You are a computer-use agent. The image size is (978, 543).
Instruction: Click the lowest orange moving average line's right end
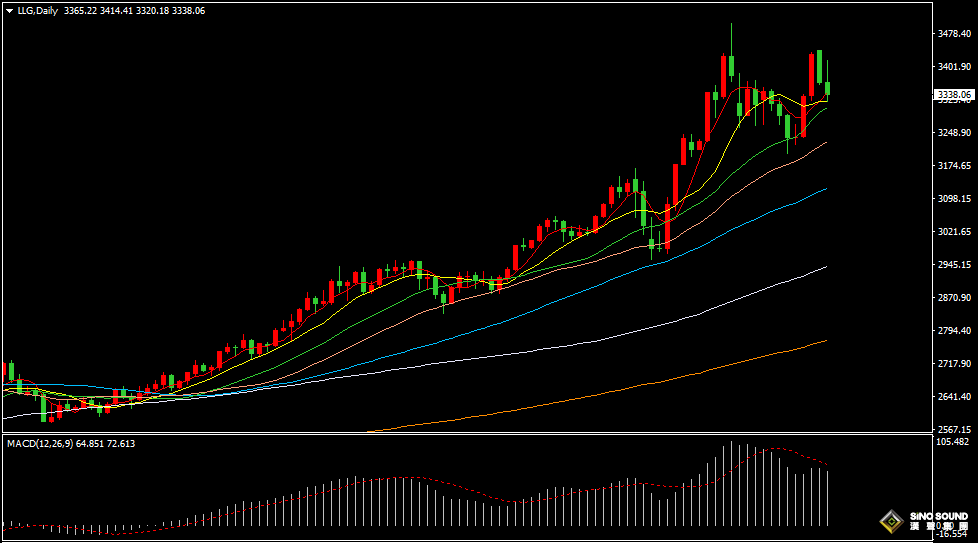point(824,341)
